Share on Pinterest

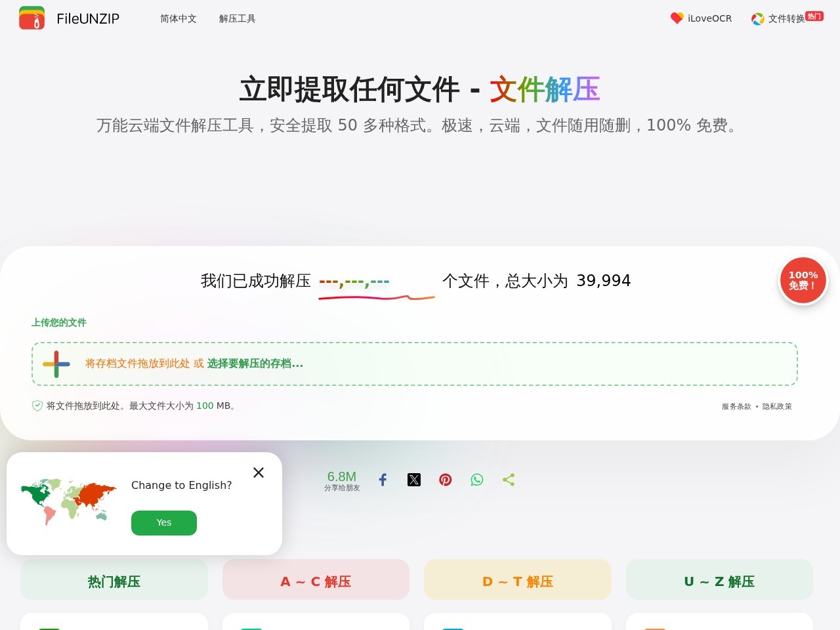click(x=446, y=480)
